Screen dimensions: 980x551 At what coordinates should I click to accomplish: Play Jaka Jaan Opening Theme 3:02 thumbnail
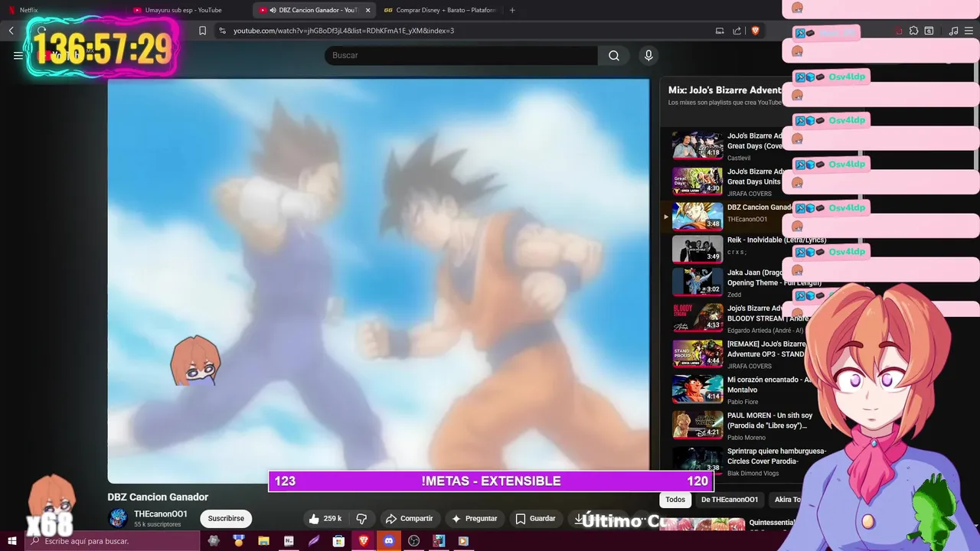point(697,282)
